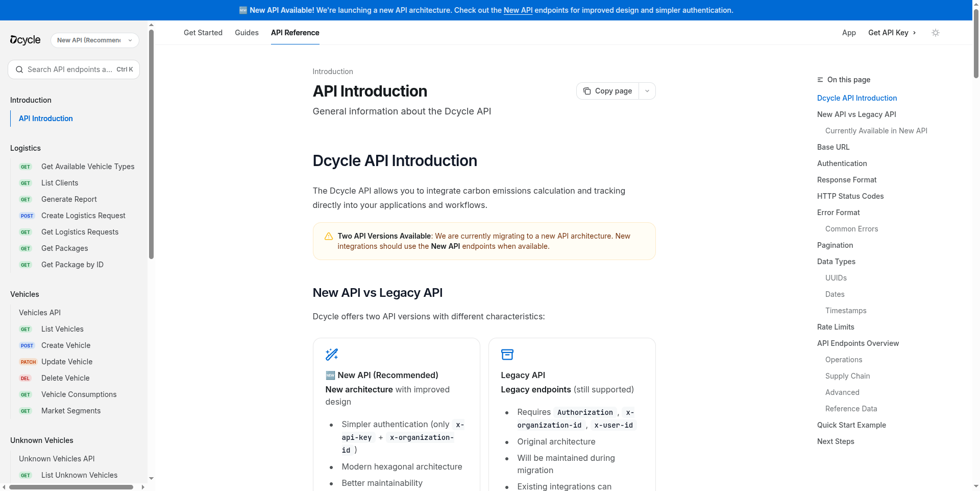The height and width of the screenshot is (491, 980).
Task: Click the DEL badge beside Delete Vehicle
Action: 25,378
